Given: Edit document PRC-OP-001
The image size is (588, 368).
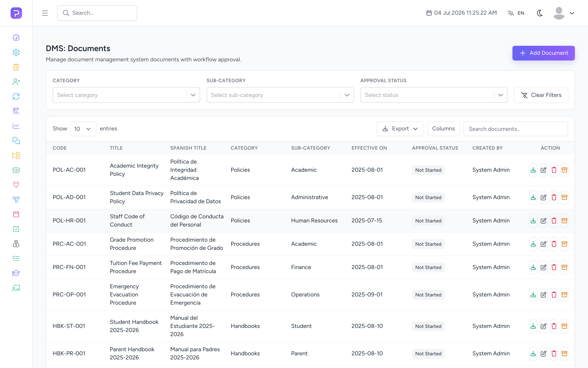Looking at the screenshot, I should [x=543, y=295].
